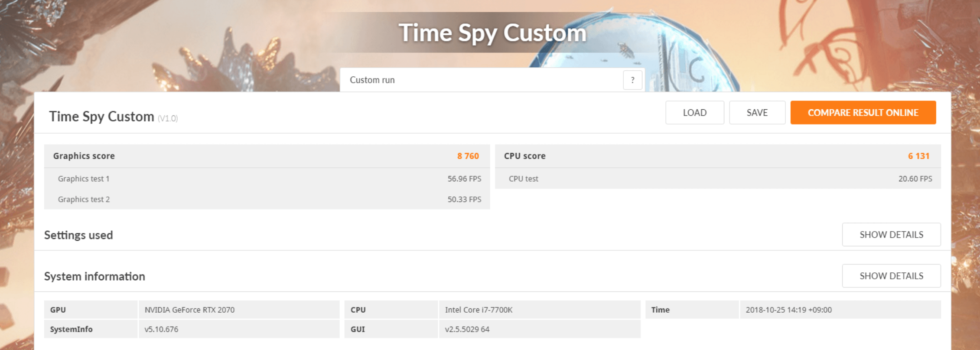980x350 pixels.
Task: Click the Time Spy Custom V1.0 title
Action: (113, 117)
